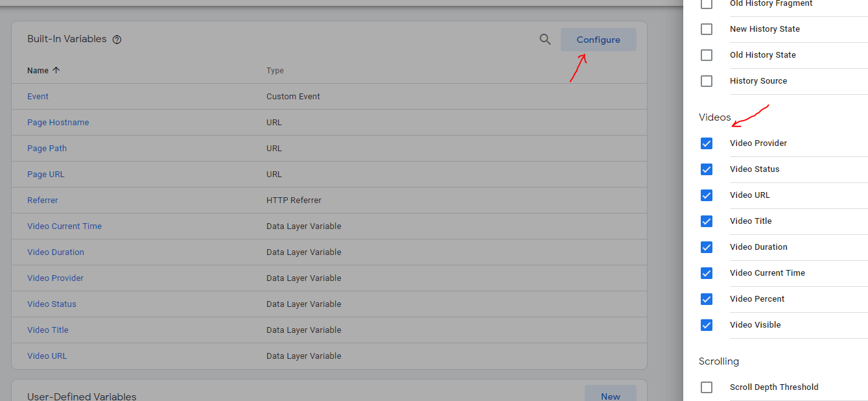
Task: Check the History Source checkbox
Action: (707, 81)
